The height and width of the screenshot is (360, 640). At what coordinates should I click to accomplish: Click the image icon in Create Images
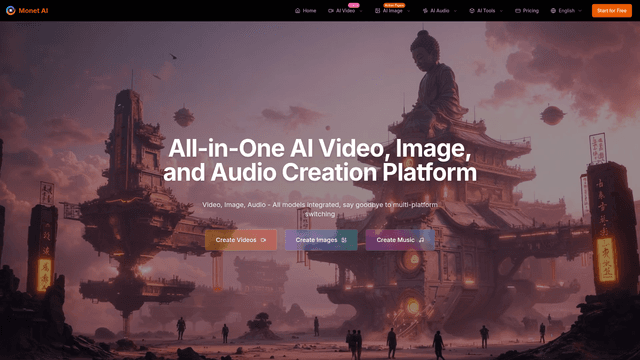344,240
